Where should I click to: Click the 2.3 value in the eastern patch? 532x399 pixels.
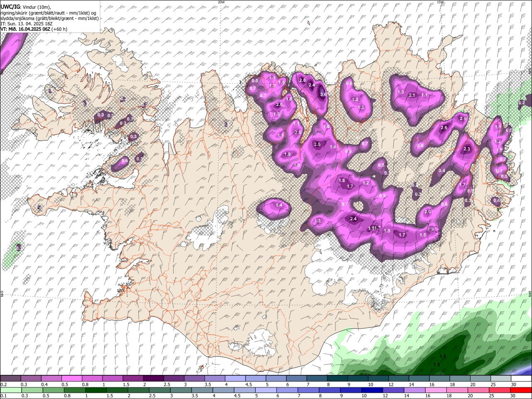tap(467, 149)
